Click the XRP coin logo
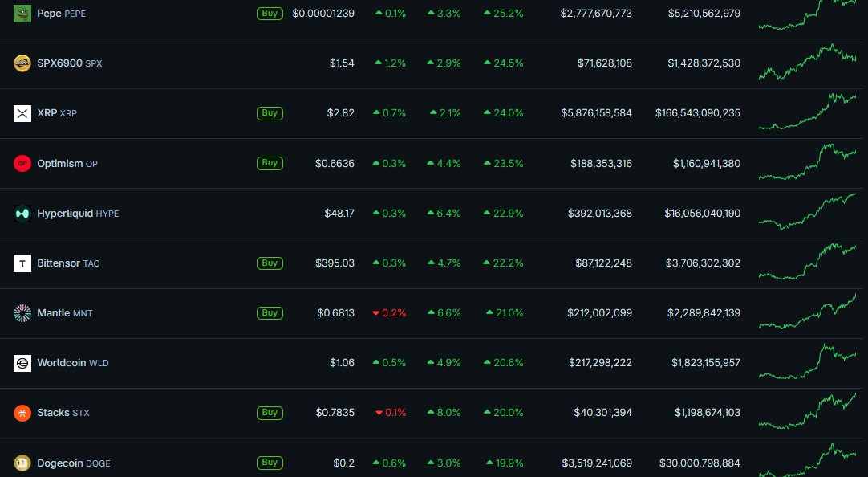This screenshot has height=477, width=868. 22,113
